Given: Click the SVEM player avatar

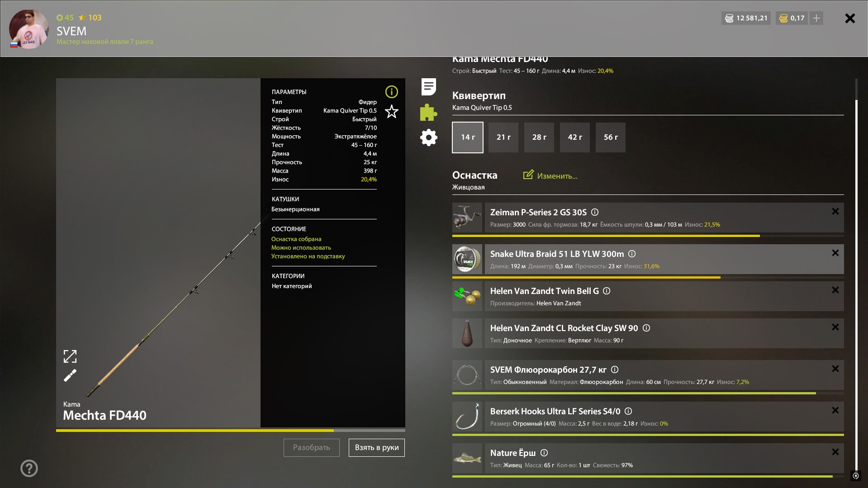Looking at the screenshot, I should (29, 29).
